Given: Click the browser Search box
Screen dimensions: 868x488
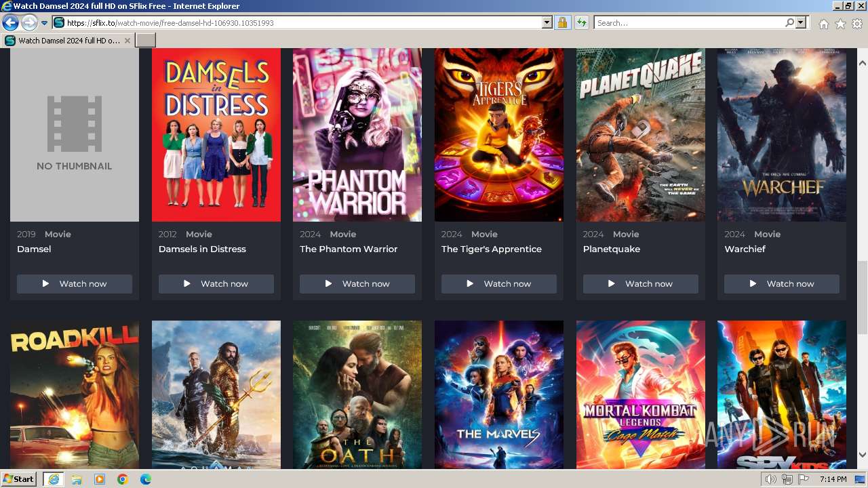Looking at the screenshot, I should 690,23.
